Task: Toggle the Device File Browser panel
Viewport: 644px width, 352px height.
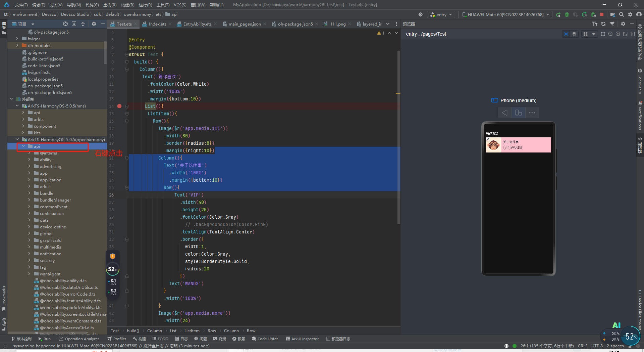Action: 640,311
